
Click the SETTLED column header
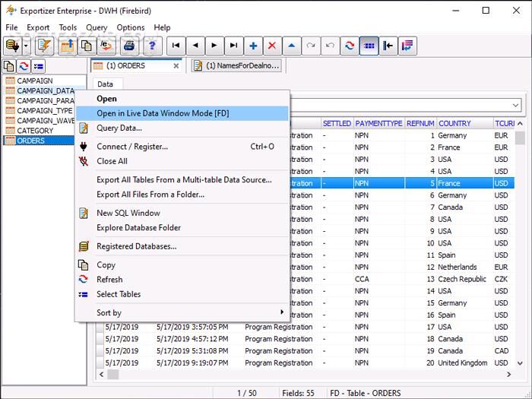coord(337,123)
